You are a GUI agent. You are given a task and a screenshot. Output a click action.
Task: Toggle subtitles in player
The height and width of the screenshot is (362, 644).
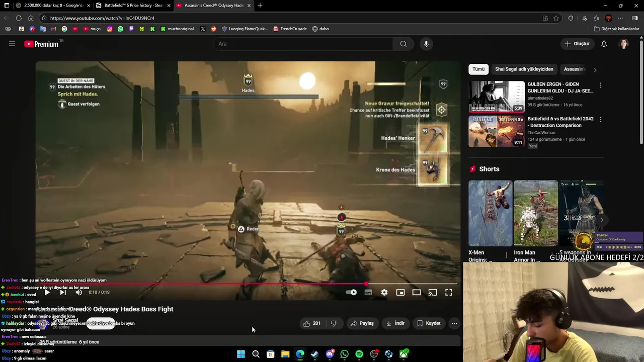[x=368, y=292]
